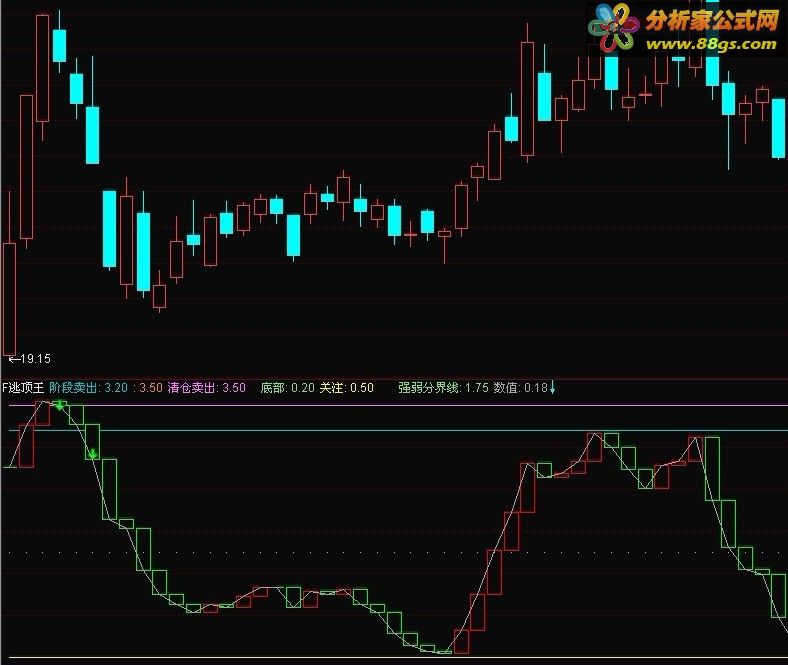Click the green sell arrow on the purple line
The image size is (788, 665).
60,405
